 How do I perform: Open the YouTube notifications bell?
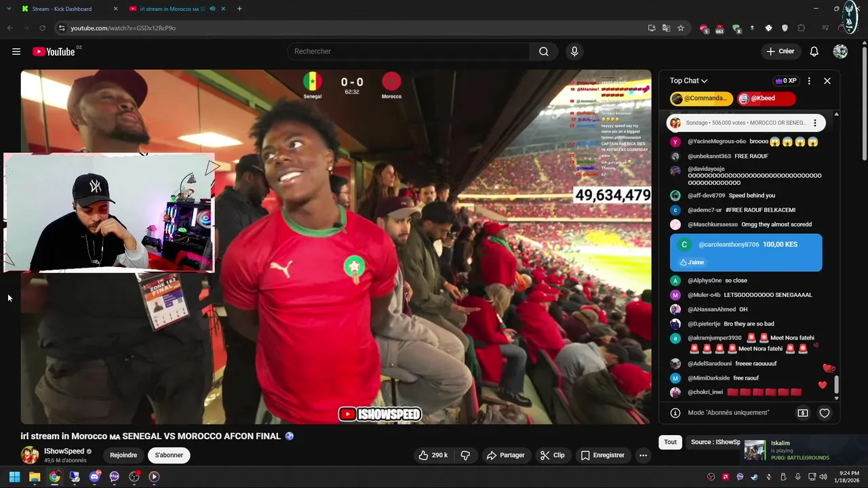pos(814,52)
